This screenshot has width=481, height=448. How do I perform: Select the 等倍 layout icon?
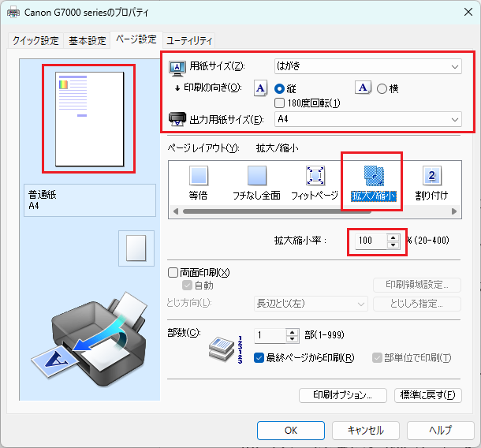click(x=198, y=177)
